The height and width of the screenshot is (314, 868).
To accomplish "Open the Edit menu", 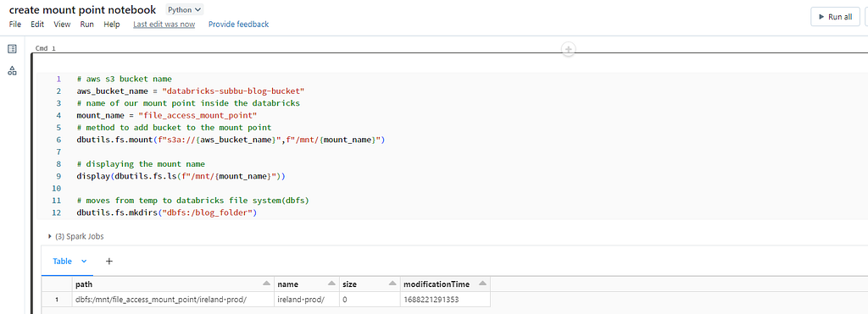I will pos(37,25).
